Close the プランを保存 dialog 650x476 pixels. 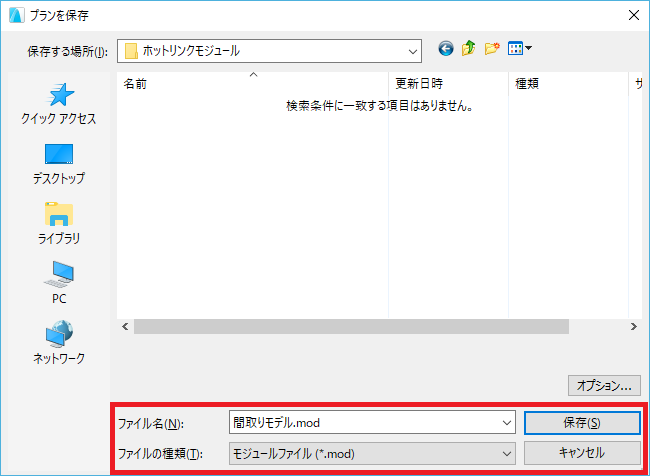pyautogui.click(x=633, y=15)
